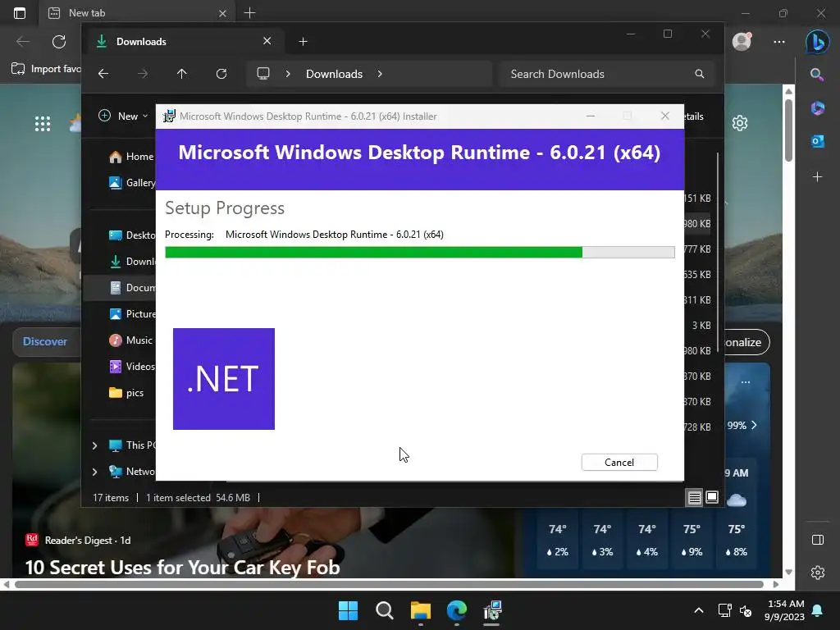840x630 pixels.
Task: Open Edge Settings and more menu
Action: point(779,41)
